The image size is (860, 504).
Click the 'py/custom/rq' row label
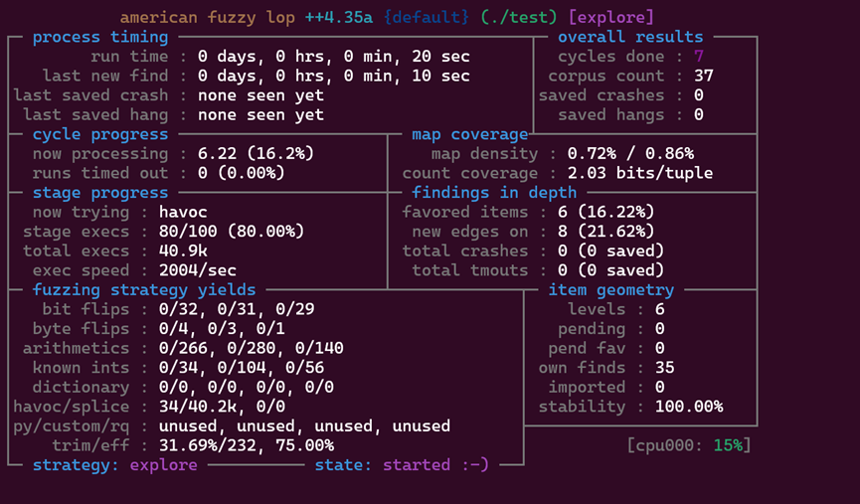tap(72, 426)
